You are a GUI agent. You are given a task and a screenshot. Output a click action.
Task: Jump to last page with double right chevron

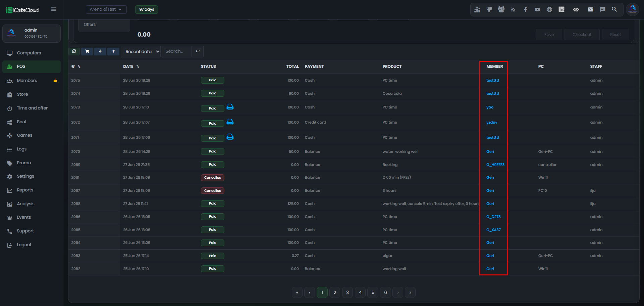(410, 293)
